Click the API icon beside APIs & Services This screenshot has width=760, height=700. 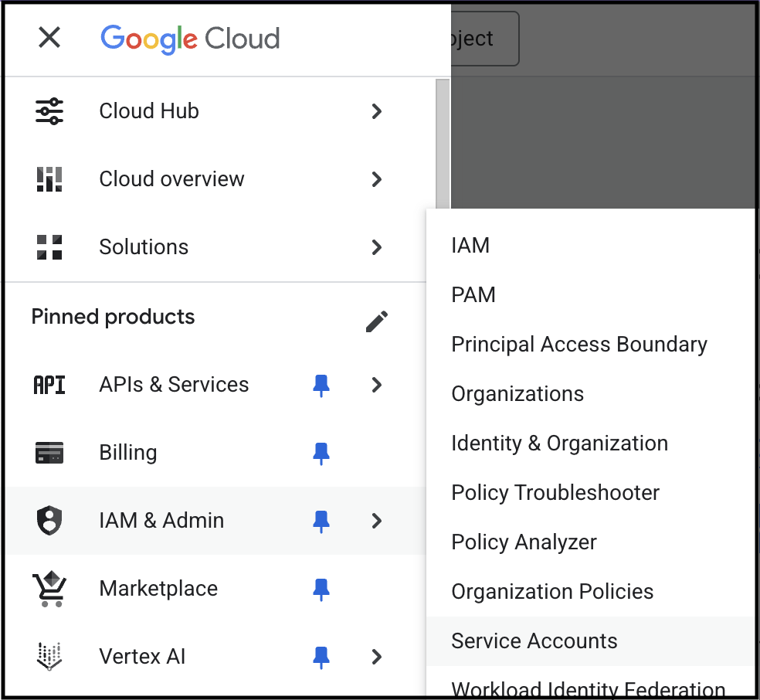[49, 385]
